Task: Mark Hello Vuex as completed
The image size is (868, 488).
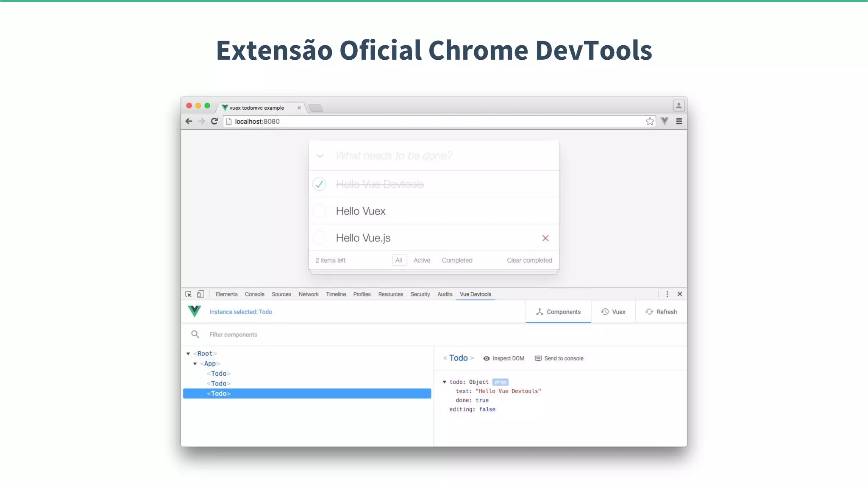Action: coord(319,211)
